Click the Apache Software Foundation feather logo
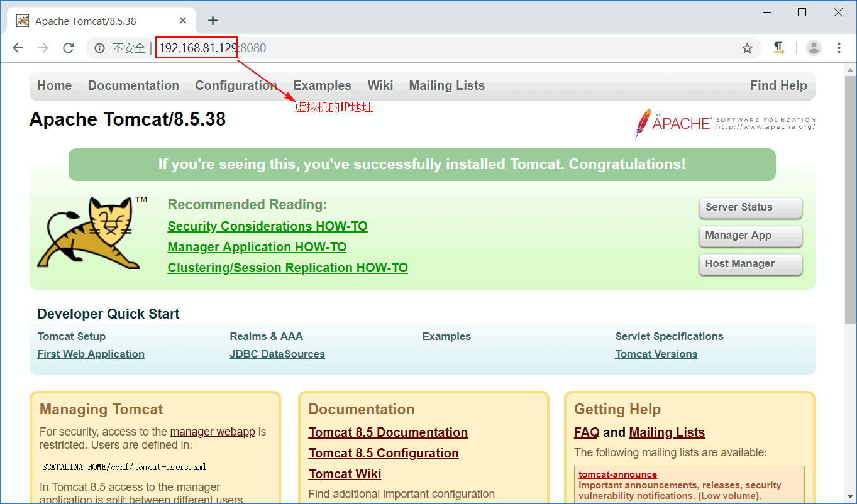Screen dimensions: 857x504 724,123
